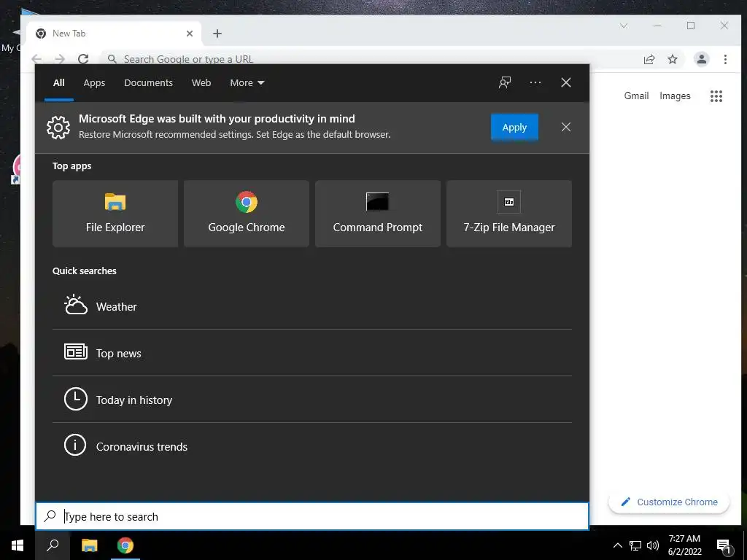Open Coronavirus trends quick search
The image size is (747, 560).
coord(312,446)
